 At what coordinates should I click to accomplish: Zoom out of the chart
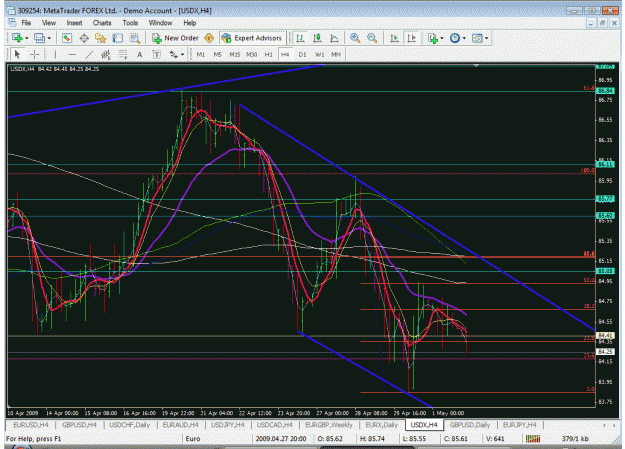pos(372,38)
